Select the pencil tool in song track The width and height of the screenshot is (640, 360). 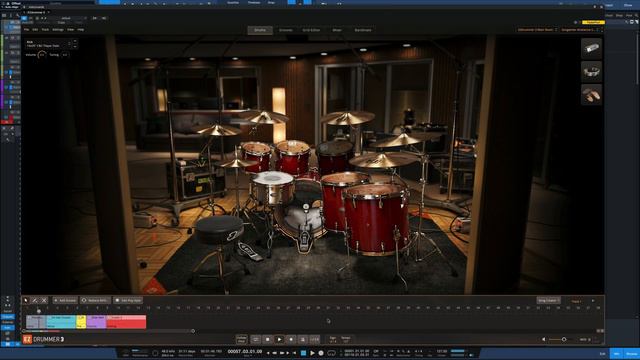[35, 300]
